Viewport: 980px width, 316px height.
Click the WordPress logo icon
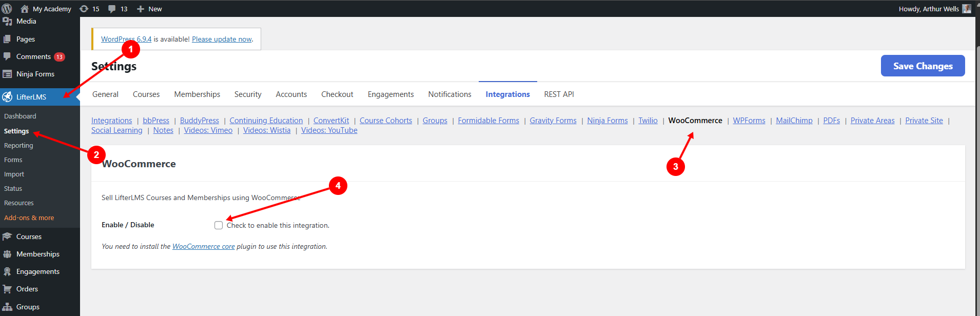7,9
